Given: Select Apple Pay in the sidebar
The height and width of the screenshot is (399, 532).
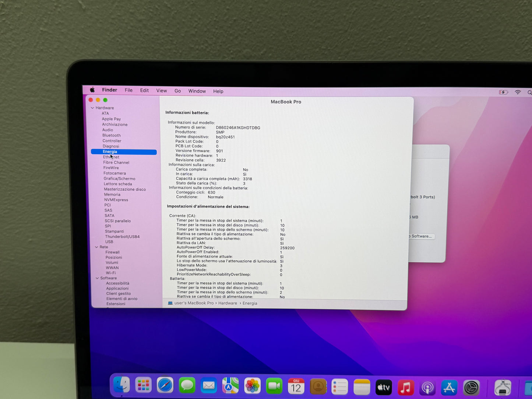Looking at the screenshot, I should click(111, 119).
